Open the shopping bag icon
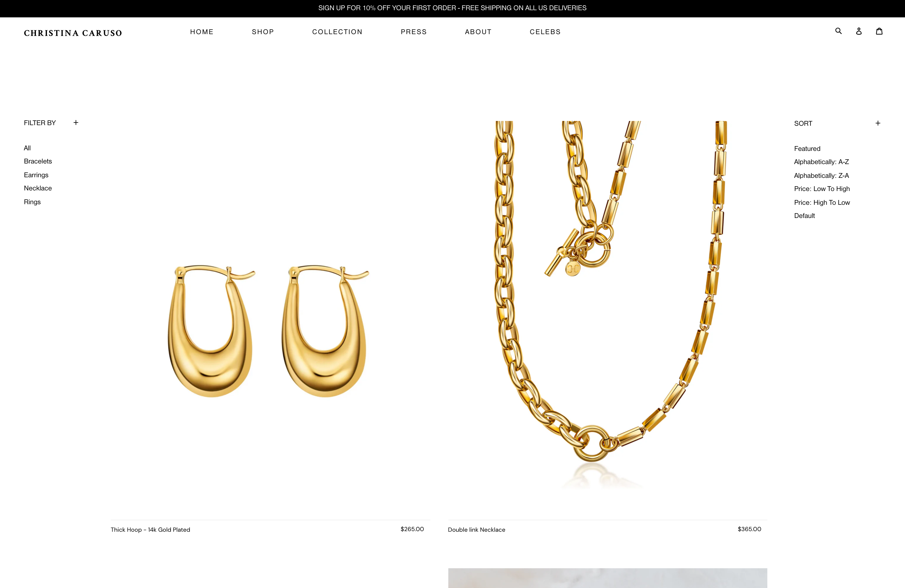Screen dimensions: 905x588 pos(879,31)
